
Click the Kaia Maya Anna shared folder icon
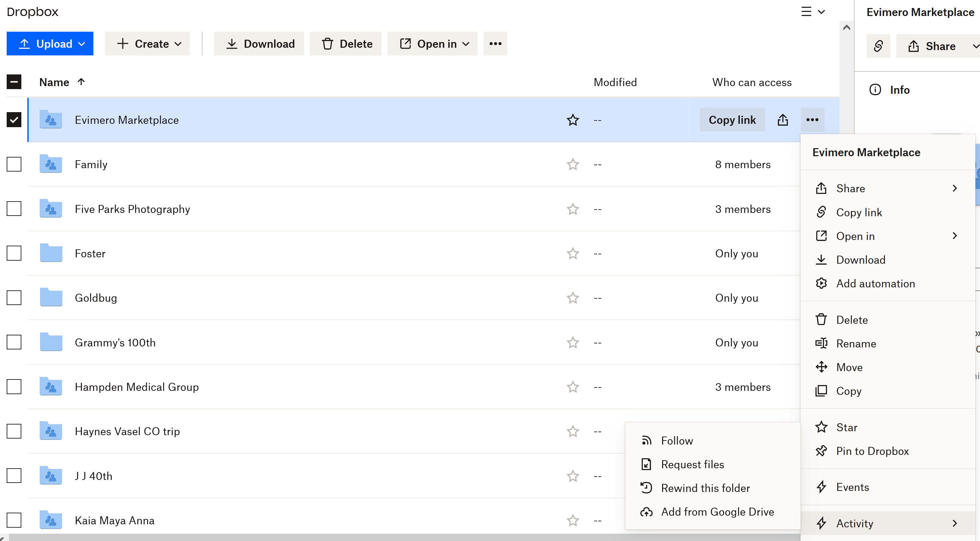(x=51, y=520)
